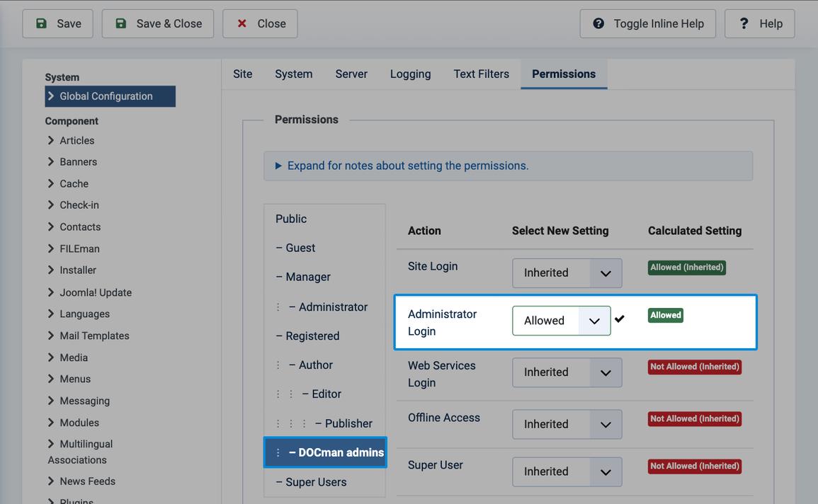Open the Modules component settings

click(x=79, y=423)
